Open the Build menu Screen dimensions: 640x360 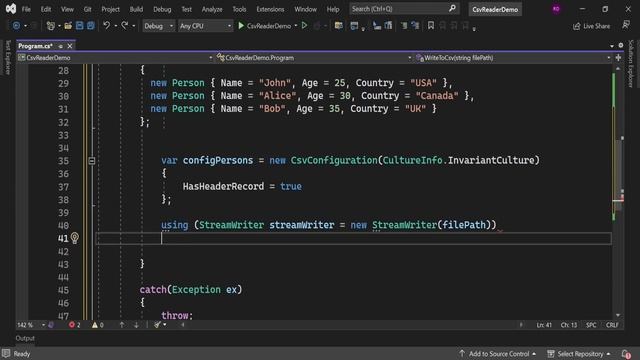tap(136, 9)
